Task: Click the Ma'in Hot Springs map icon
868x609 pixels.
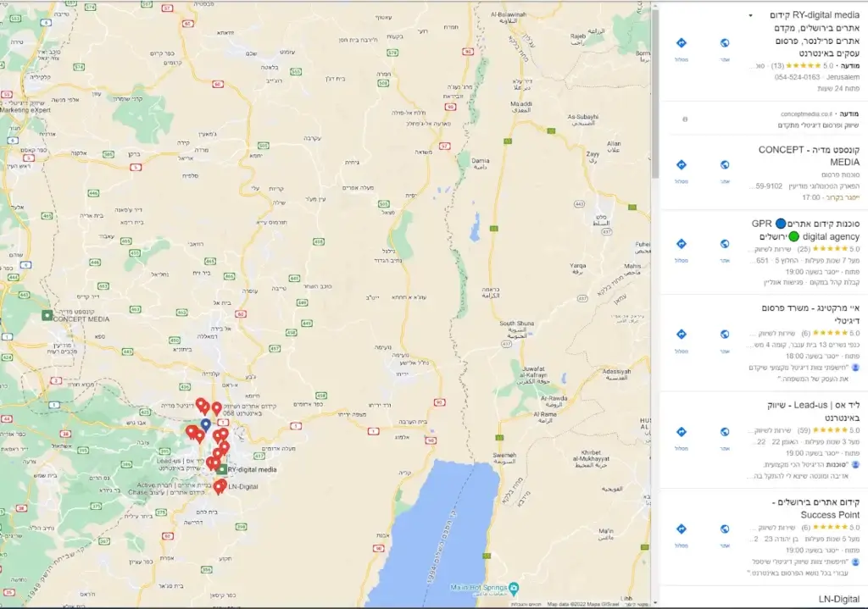Action: tap(514, 588)
